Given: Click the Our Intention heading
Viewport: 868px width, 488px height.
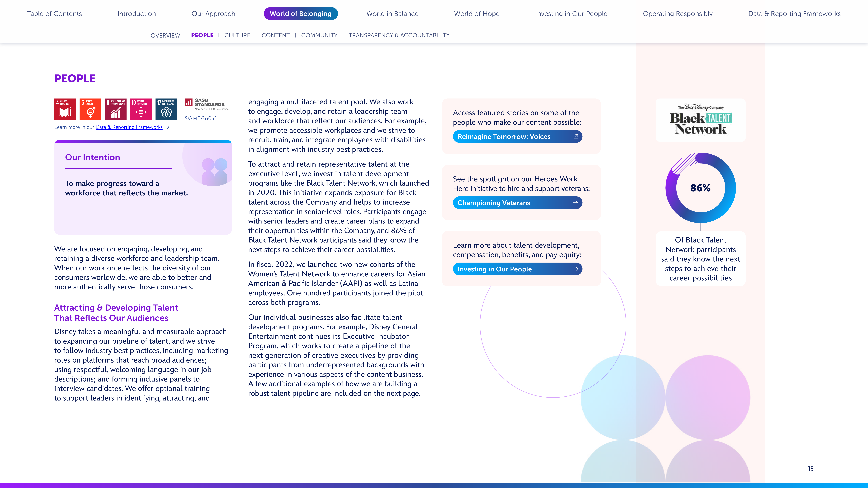Looking at the screenshot, I should coord(93,157).
